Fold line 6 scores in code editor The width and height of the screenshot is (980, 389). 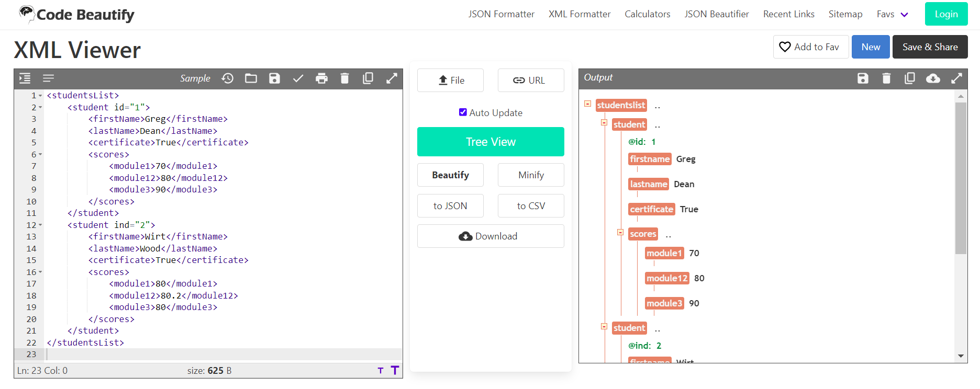40,155
